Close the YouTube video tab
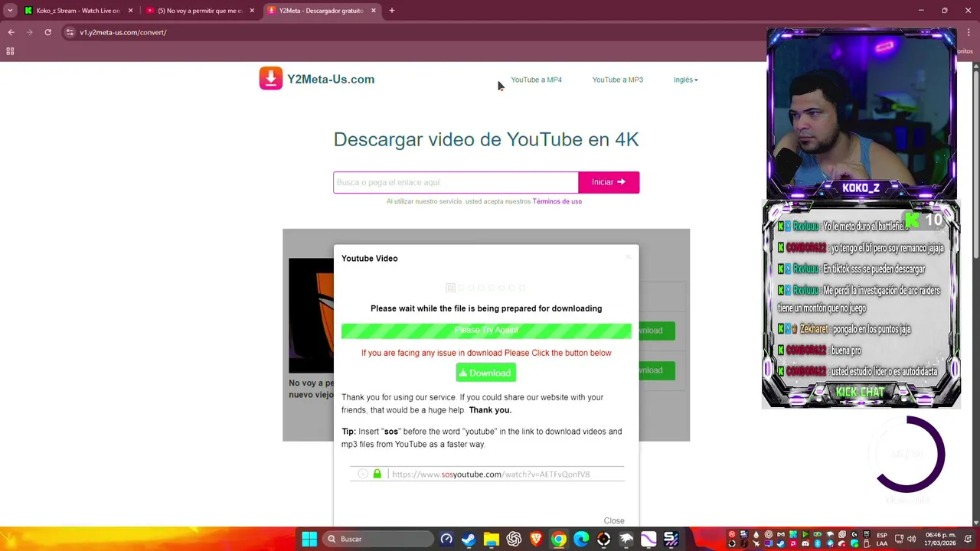The width and height of the screenshot is (980, 551). pyautogui.click(x=252, y=11)
